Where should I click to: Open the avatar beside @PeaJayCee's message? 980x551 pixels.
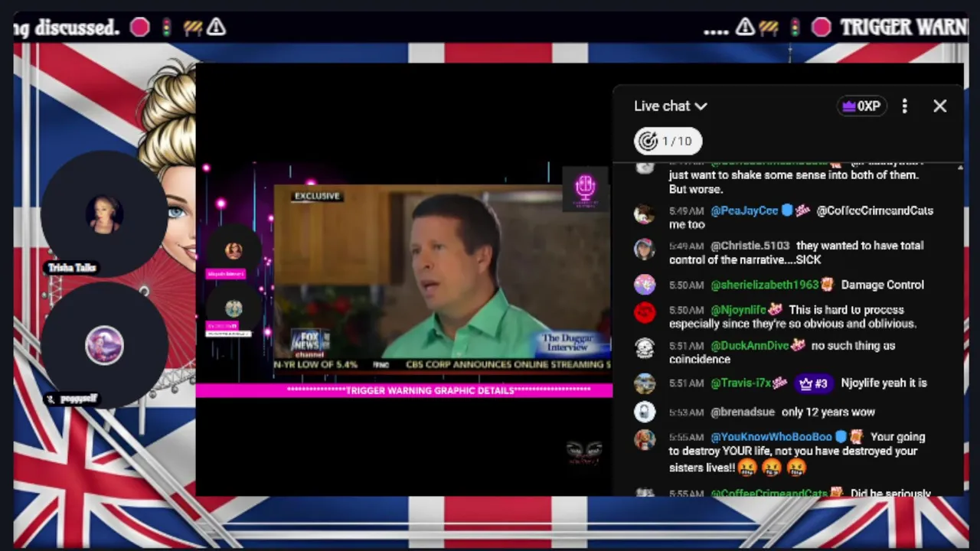coord(645,214)
